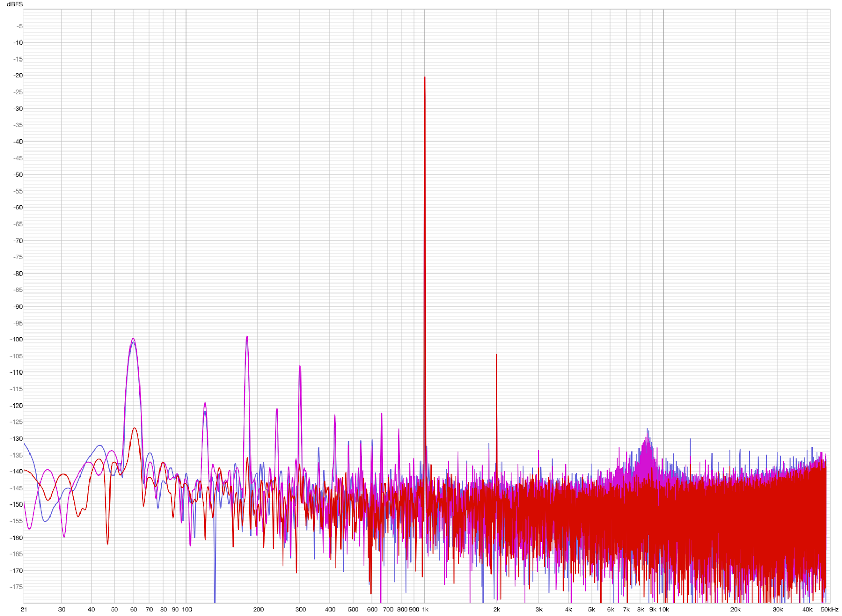Click the red trace's 60 Hz peak

(135, 428)
